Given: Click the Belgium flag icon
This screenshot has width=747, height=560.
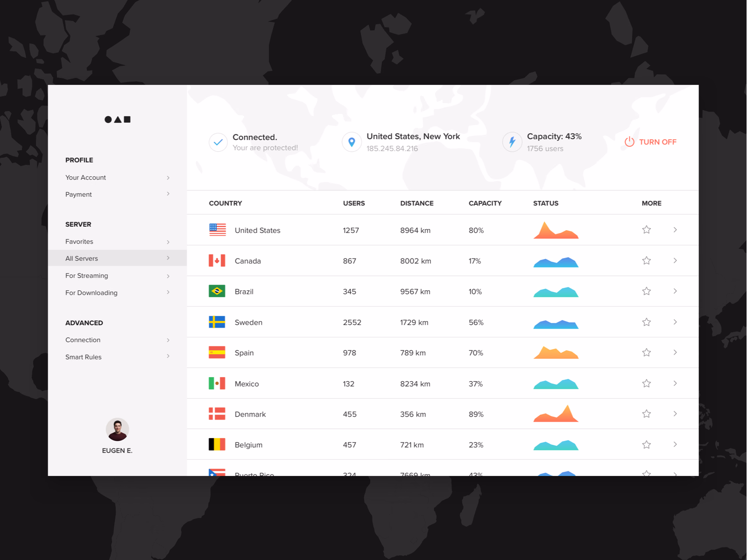Looking at the screenshot, I should click(217, 444).
